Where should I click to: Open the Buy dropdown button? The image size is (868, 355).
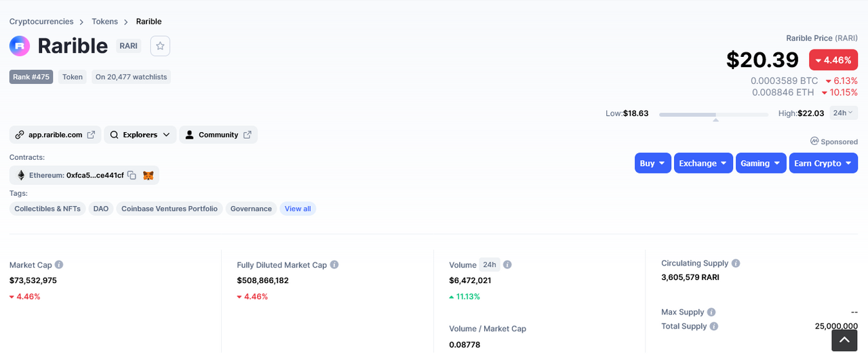click(x=652, y=163)
